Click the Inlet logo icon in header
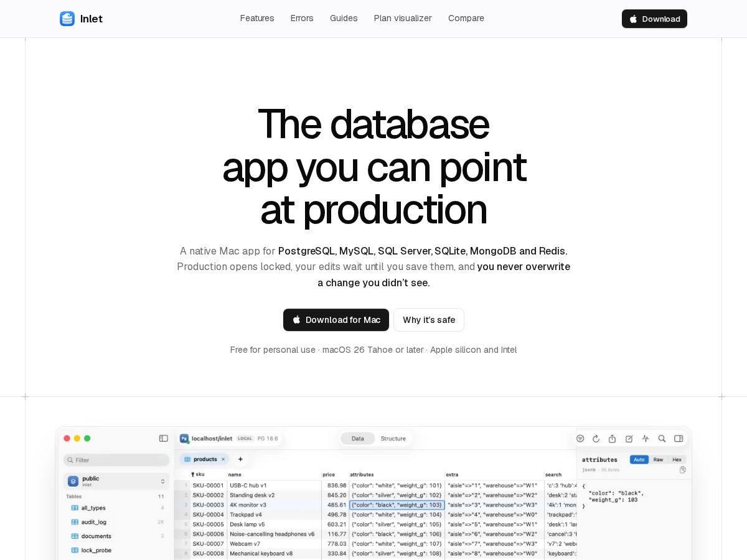Viewport: 747px width, 560px height. tap(67, 19)
